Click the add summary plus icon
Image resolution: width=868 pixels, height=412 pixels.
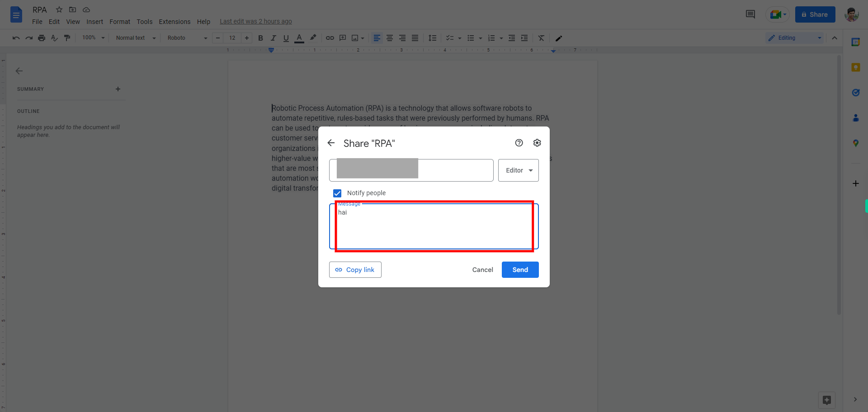tap(118, 89)
